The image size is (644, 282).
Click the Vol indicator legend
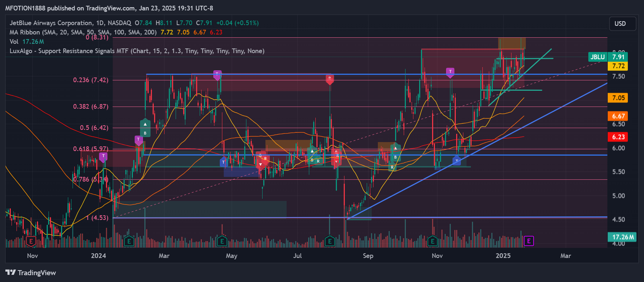[x=27, y=42]
